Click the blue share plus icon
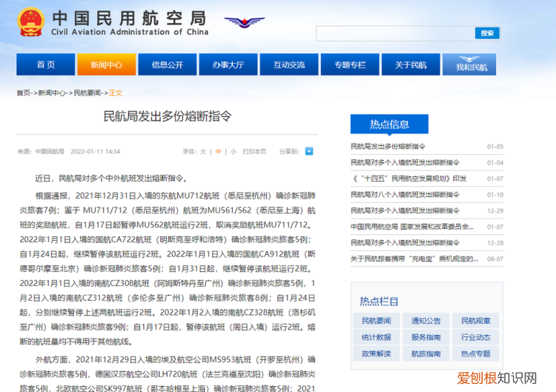The image size is (556, 392). [309, 151]
